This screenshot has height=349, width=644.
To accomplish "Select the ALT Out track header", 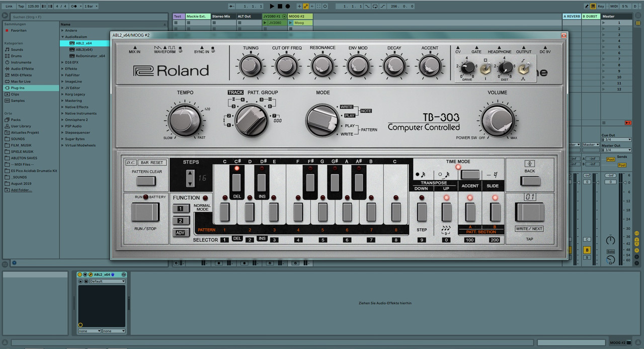I will 249,16.
